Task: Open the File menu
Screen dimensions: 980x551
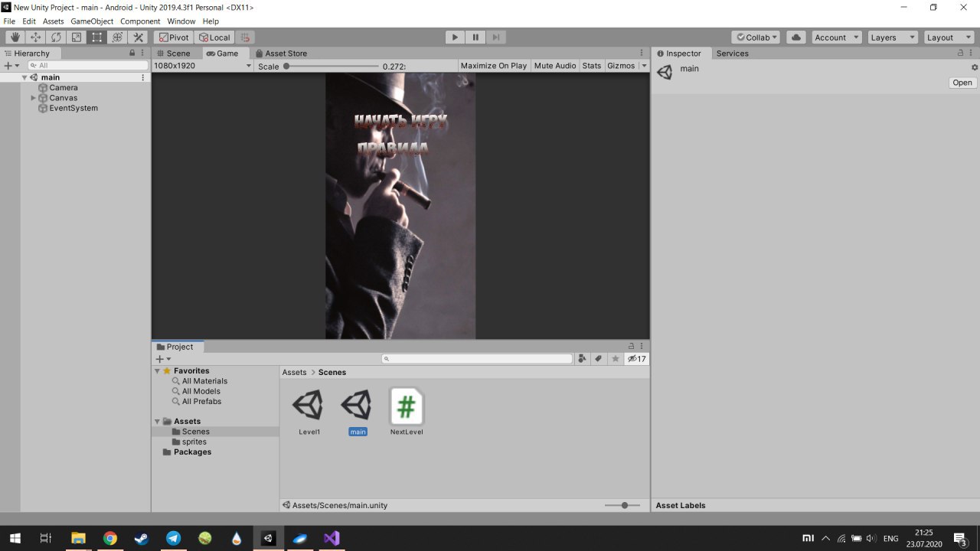Action: [x=9, y=21]
